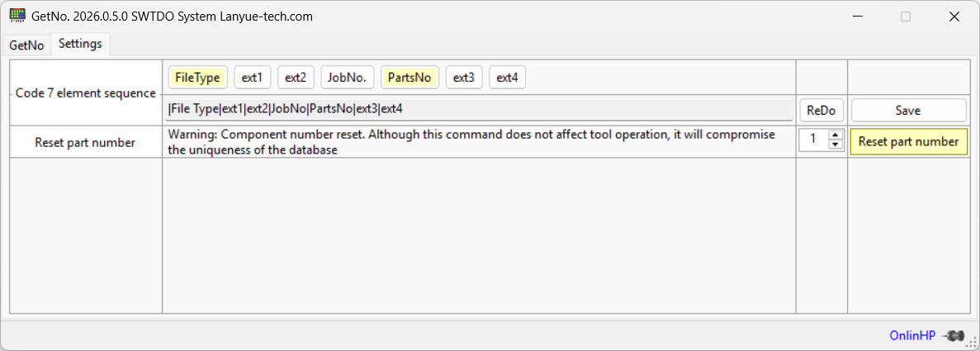
Task: Select the Settings tab
Action: point(80,44)
